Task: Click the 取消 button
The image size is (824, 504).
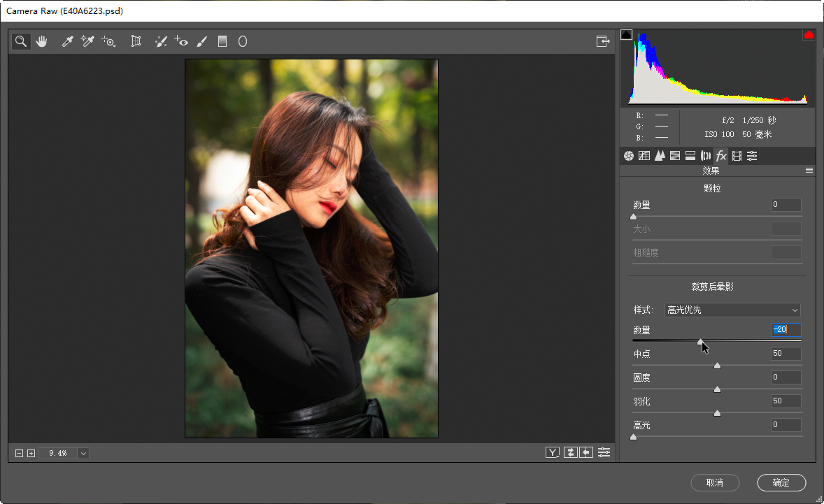Action: click(714, 482)
